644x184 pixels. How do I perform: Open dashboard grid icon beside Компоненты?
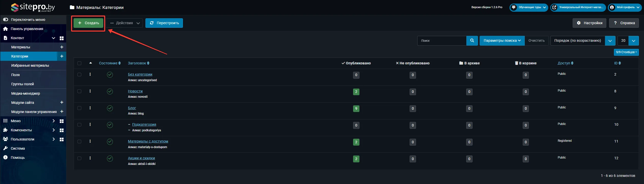click(62, 130)
